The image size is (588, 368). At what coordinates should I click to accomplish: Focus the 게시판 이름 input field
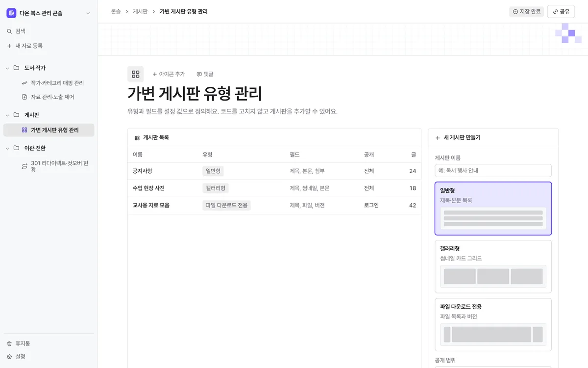click(x=493, y=170)
